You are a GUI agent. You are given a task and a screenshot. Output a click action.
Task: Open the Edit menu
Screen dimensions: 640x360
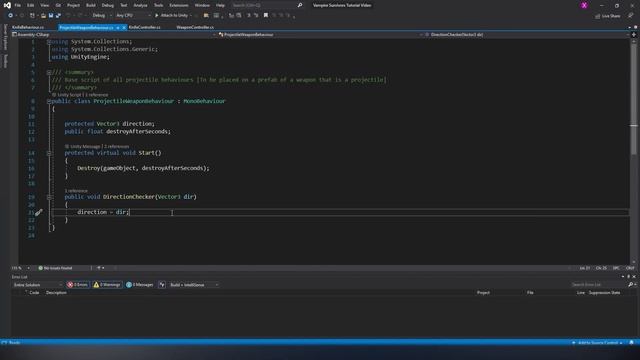(x=31, y=5)
